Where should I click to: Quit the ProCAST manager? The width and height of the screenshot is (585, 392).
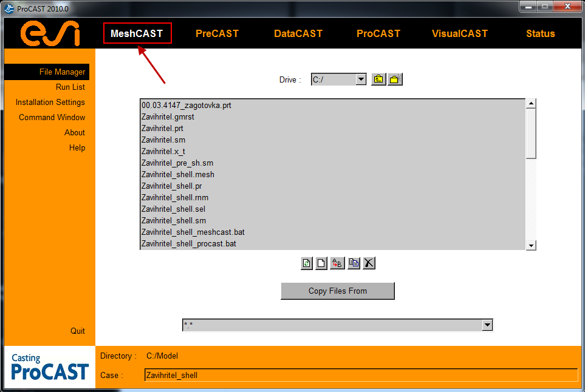[x=78, y=331]
